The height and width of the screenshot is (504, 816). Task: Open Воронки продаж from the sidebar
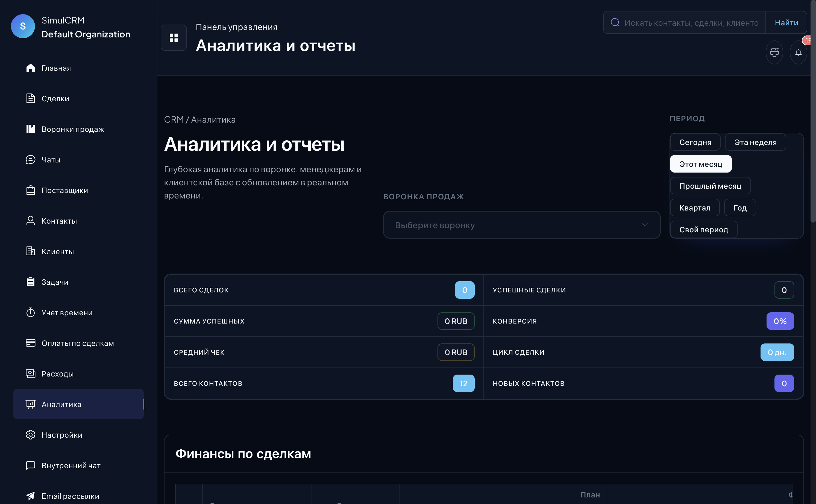[72, 129]
